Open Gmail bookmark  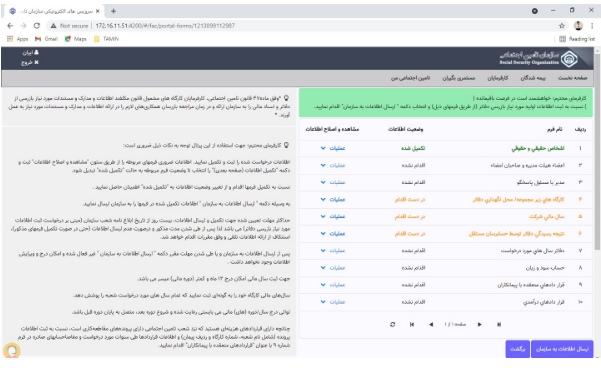click(x=46, y=39)
